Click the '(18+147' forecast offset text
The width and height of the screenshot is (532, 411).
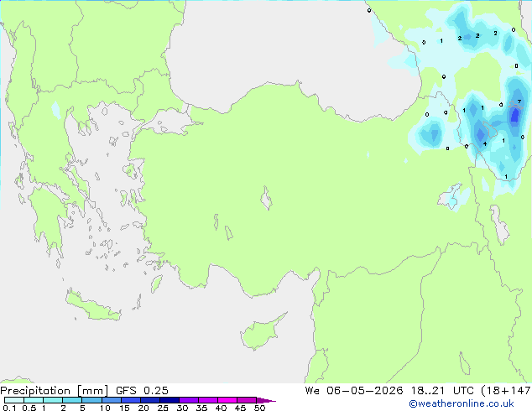(x=506, y=391)
